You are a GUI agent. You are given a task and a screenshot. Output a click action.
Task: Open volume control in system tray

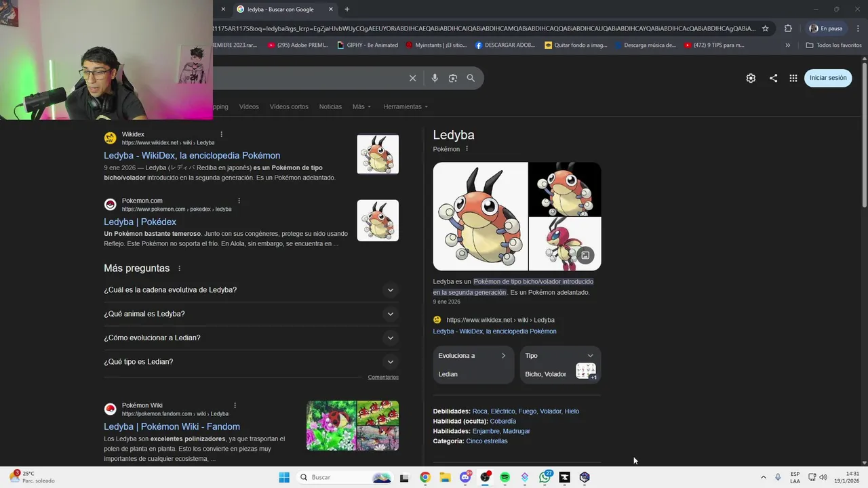[x=823, y=477]
